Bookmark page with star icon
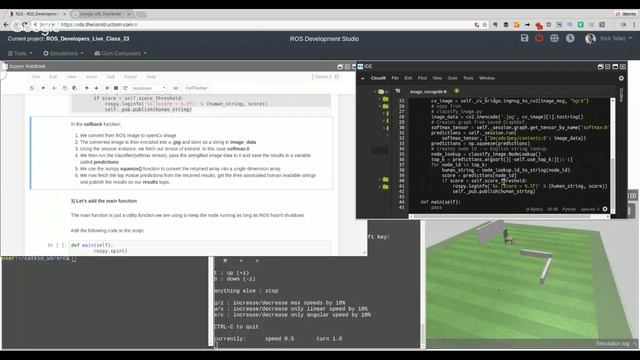 pyautogui.click(x=484, y=24)
